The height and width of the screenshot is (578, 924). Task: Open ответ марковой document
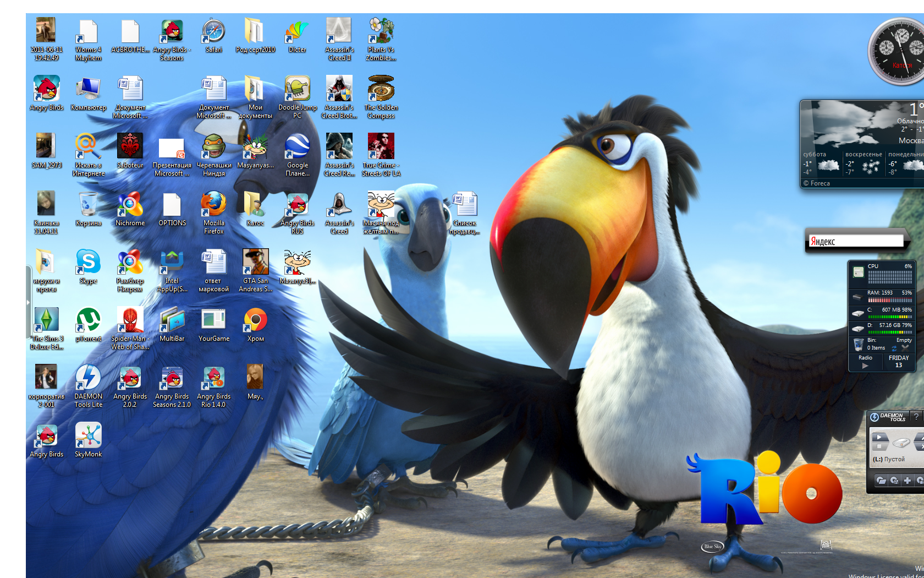point(214,270)
